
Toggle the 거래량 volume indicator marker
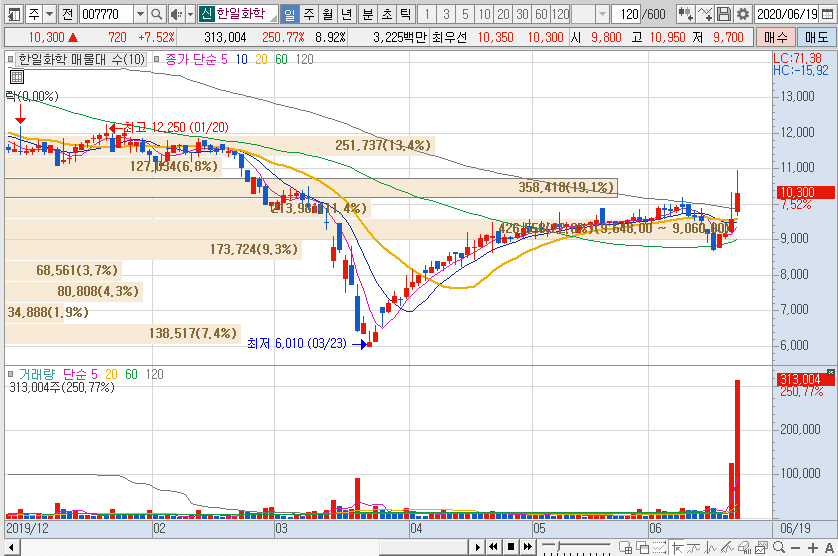click(x=10, y=374)
